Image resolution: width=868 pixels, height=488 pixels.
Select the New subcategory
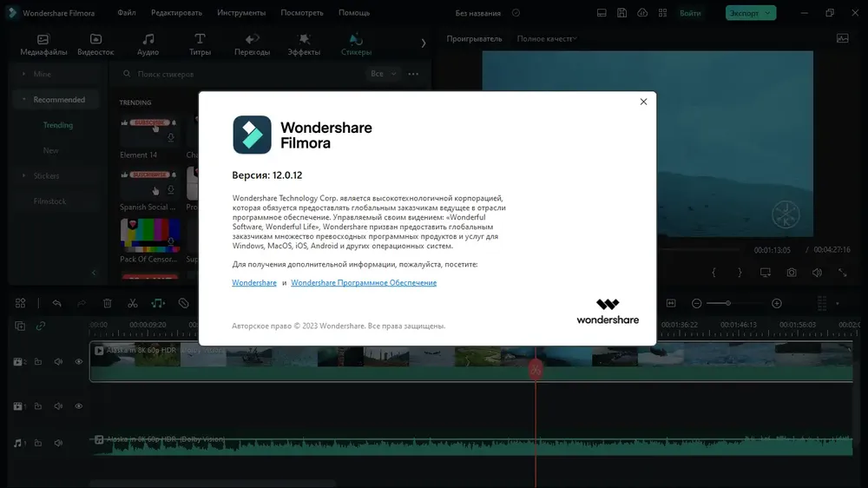(51, 151)
